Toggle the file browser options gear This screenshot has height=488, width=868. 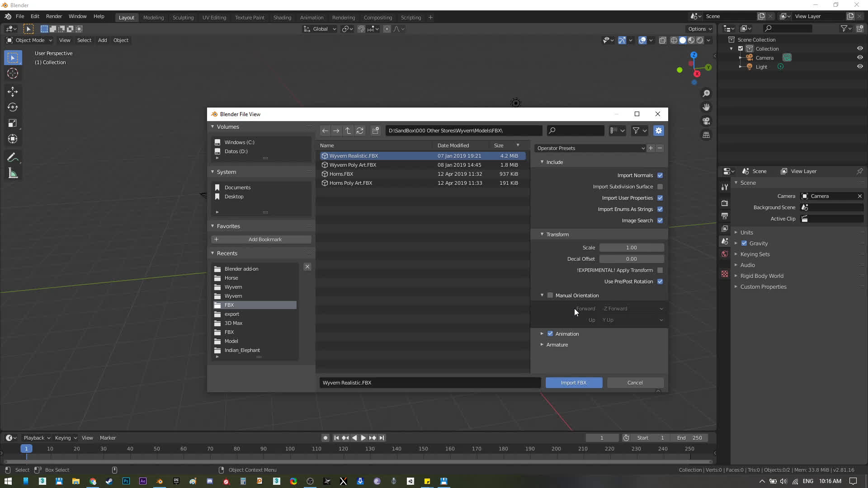(658, 131)
